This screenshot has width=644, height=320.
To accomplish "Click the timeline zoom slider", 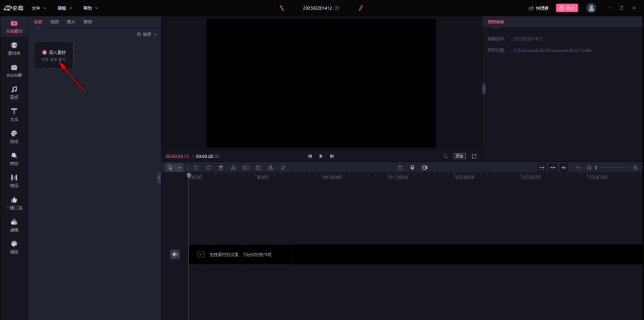I will click(x=612, y=168).
